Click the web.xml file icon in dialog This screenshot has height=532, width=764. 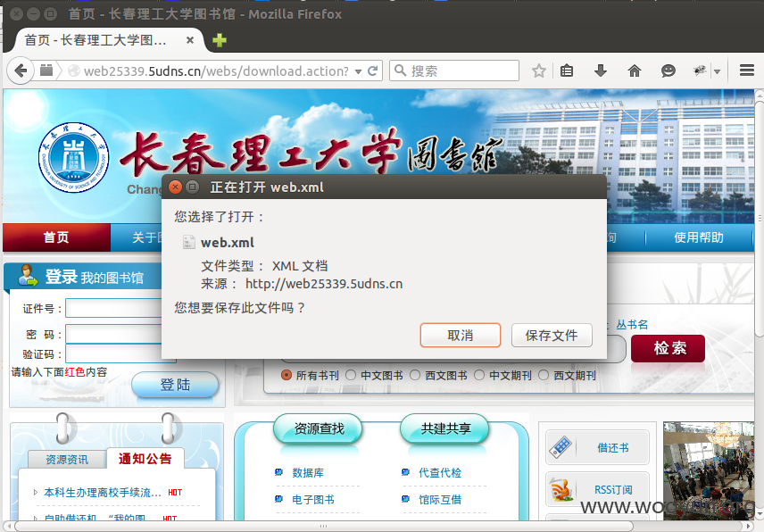pyautogui.click(x=188, y=242)
